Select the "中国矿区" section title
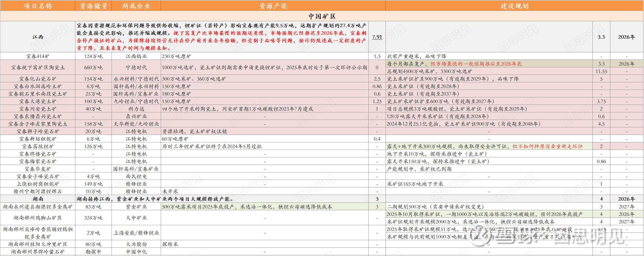 pyautogui.click(x=322, y=16)
